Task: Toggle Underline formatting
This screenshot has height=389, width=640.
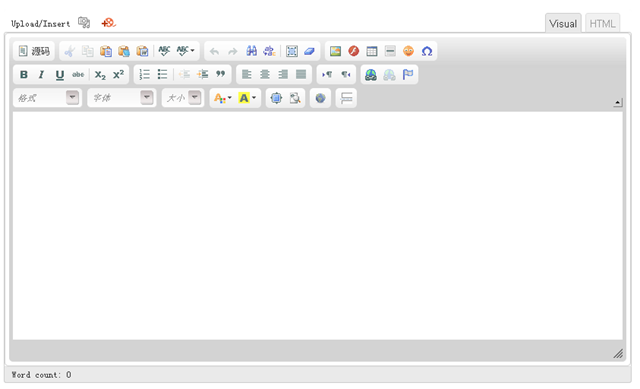Action: pyautogui.click(x=60, y=74)
